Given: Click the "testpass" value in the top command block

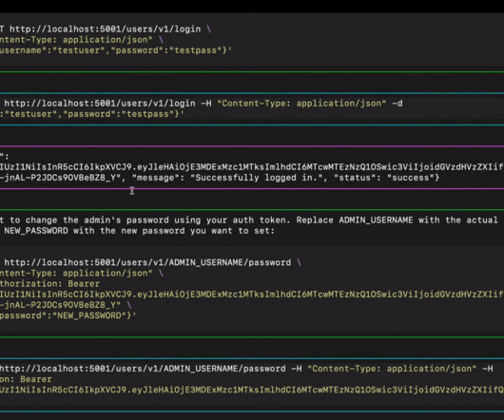Looking at the screenshot, I should click(x=195, y=50).
